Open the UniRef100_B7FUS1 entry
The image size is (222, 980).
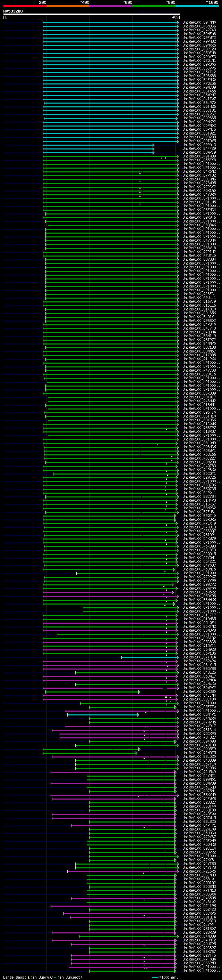pos(199,512)
